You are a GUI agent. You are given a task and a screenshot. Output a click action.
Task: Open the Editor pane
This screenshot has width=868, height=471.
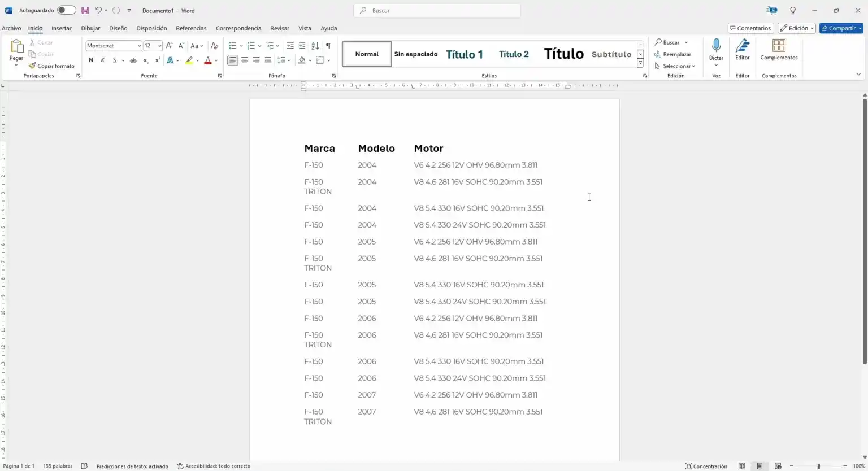pyautogui.click(x=743, y=50)
